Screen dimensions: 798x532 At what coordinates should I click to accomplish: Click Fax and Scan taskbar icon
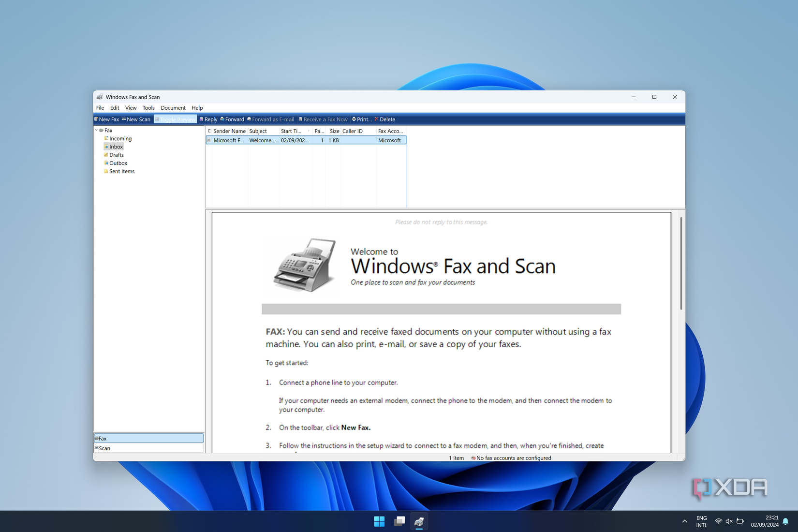pos(419,521)
